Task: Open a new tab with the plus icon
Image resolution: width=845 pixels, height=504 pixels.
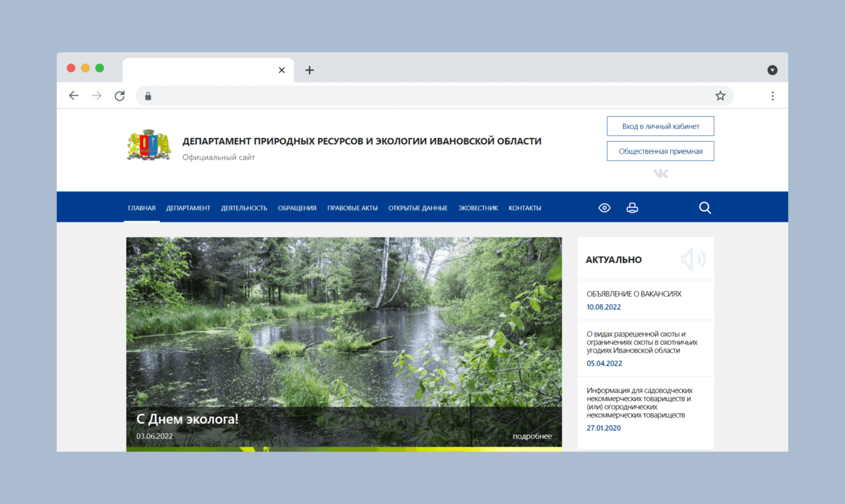Action: pyautogui.click(x=309, y=70)
